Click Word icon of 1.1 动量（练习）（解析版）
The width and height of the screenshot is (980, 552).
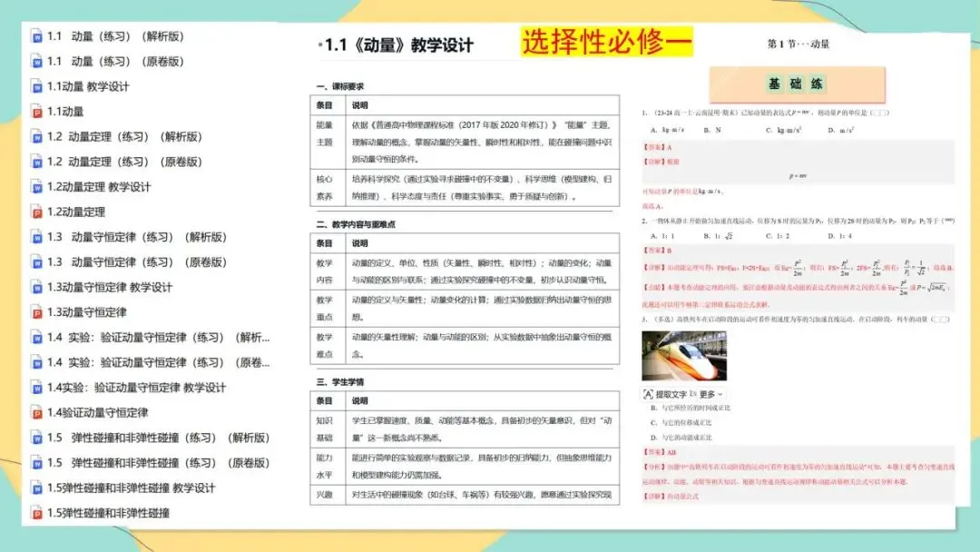coord(37,36)
